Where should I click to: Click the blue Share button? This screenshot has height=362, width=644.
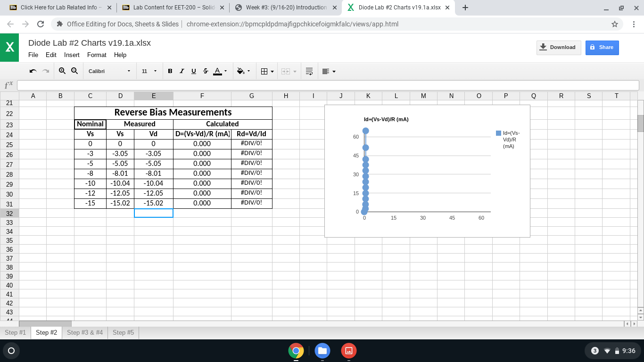602,47
